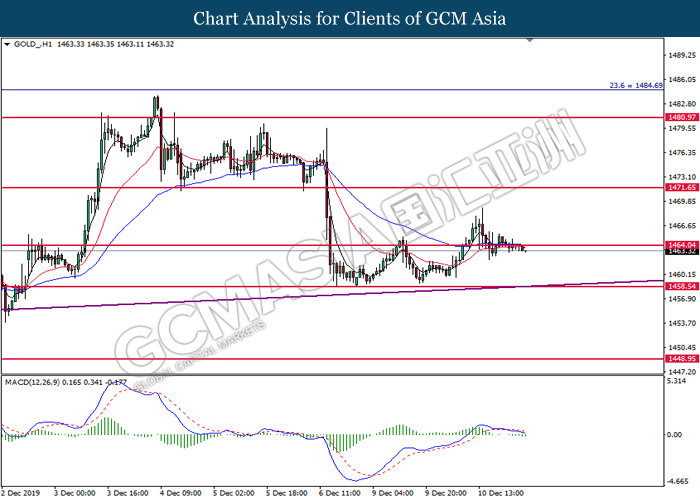The height and width of the screenshot is (500, 700).
Task: Click the 1447.20 price axis value
Action: (x=682, y=372)
